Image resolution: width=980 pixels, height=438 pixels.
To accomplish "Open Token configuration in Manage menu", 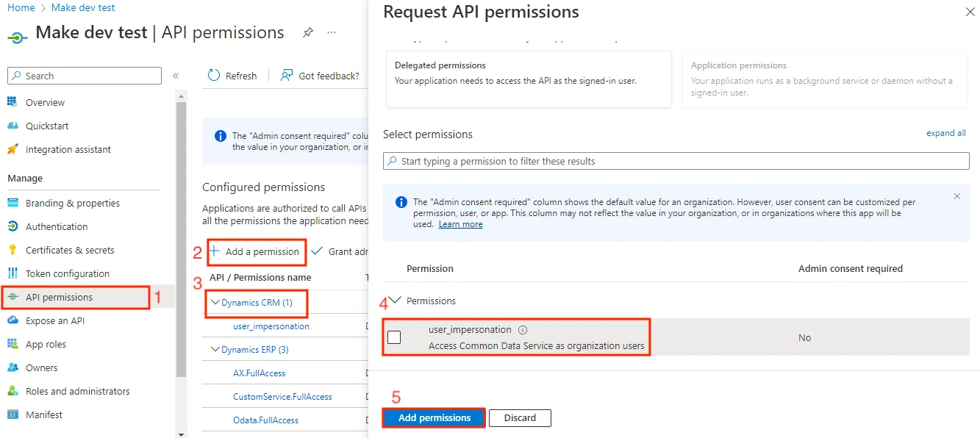I will (68, 273).
